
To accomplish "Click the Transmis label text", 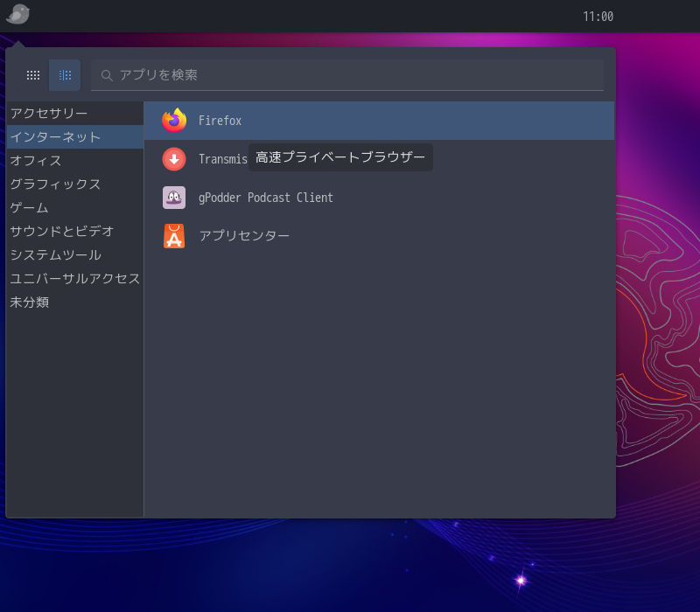I will coord(223,159).
